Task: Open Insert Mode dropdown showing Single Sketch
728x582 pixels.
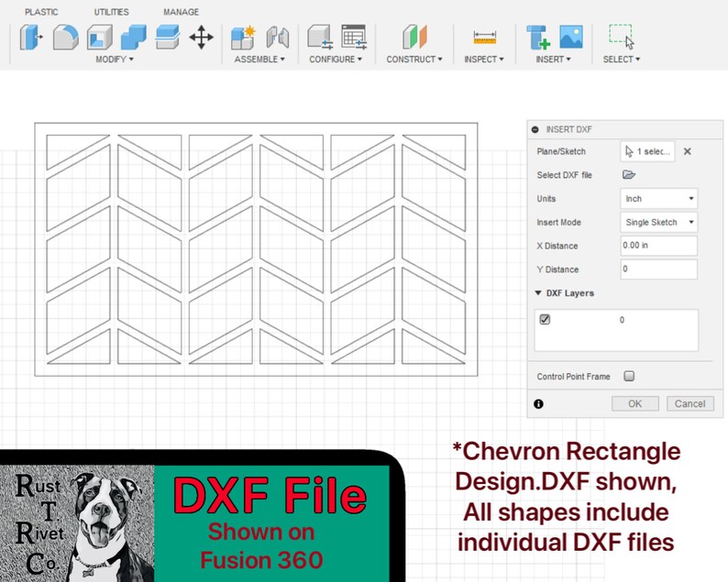Action: click(x=659, y=223)
